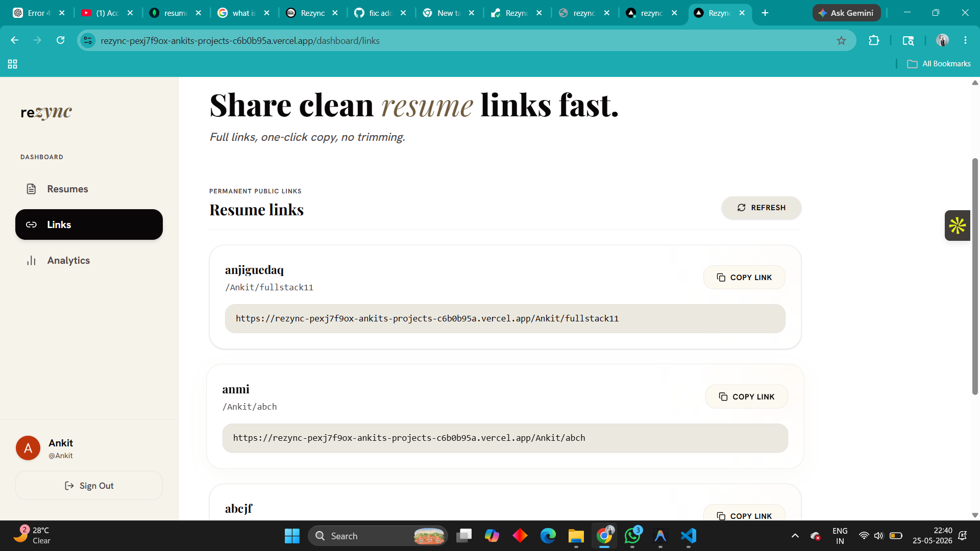Open the Analytics sidebar item
980x551 pixels.
(x=89, y=260)
